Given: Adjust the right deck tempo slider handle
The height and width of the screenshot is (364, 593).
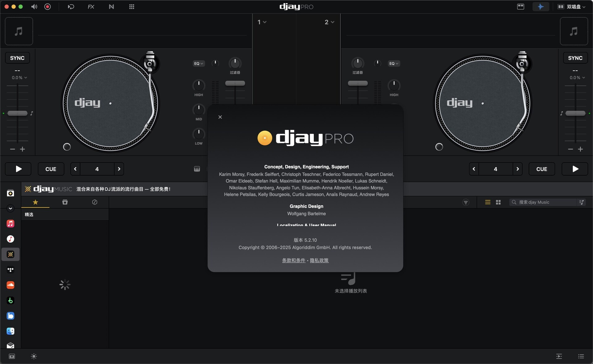Looking at the screenshot, I should (x=575, y=113).
